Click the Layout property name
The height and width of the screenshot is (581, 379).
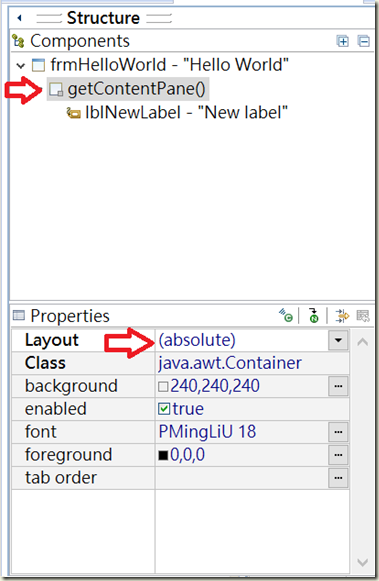tap(52, 340)
